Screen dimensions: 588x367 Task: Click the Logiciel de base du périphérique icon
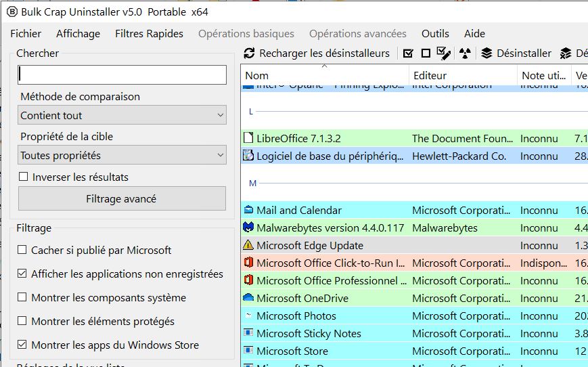click(x=248, y=155)
